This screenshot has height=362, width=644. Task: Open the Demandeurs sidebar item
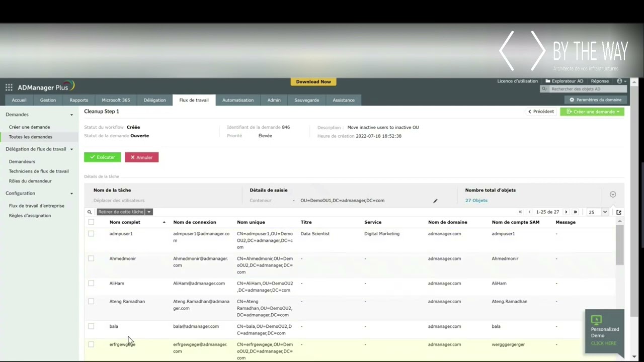tap(22, 161)
